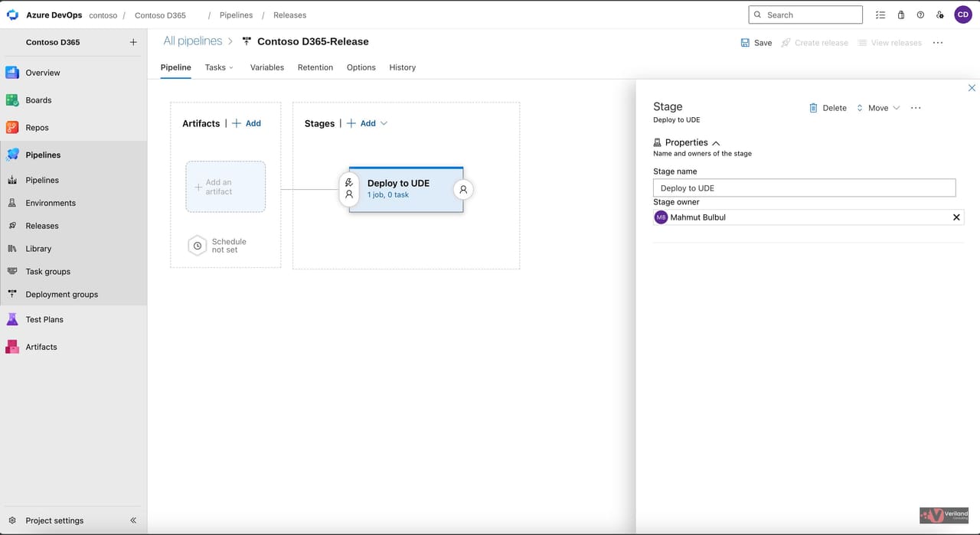The height and width of the screenshot is (535, 980).
Task: Switch to the Options tab
Action: pos(361,67)
